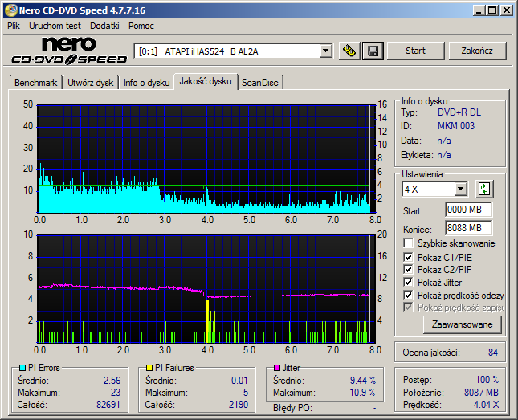
Task: Click the disc type DVD+R DL text
Action: tap(459, 112)
